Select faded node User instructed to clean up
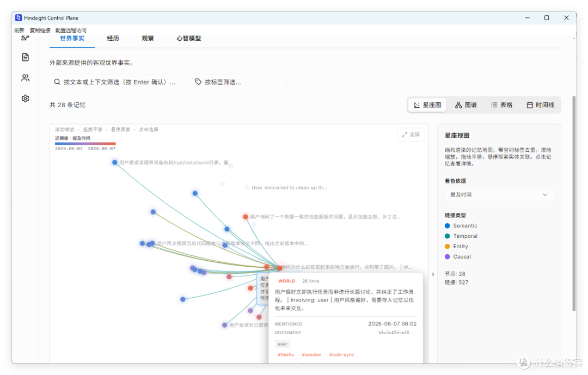The height and width of the screenshot is (375, 588). click(x=247, y=187)
